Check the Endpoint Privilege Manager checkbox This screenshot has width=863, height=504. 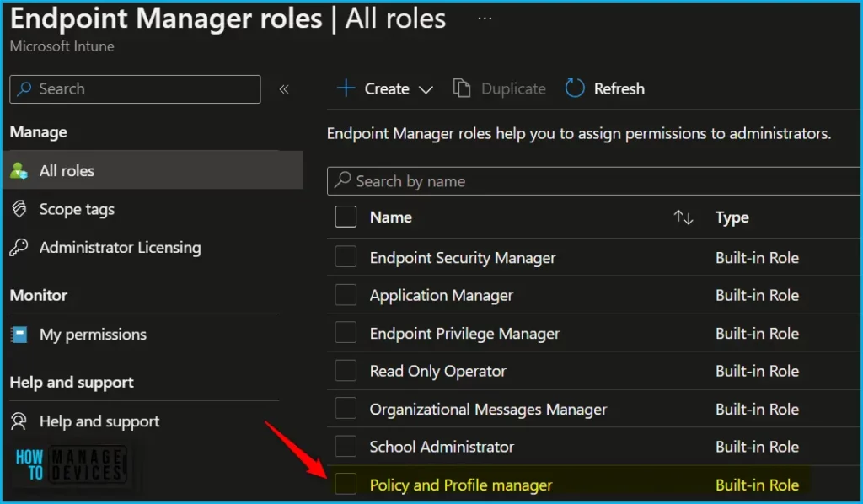pyautogui.click(x=346, y=333)
